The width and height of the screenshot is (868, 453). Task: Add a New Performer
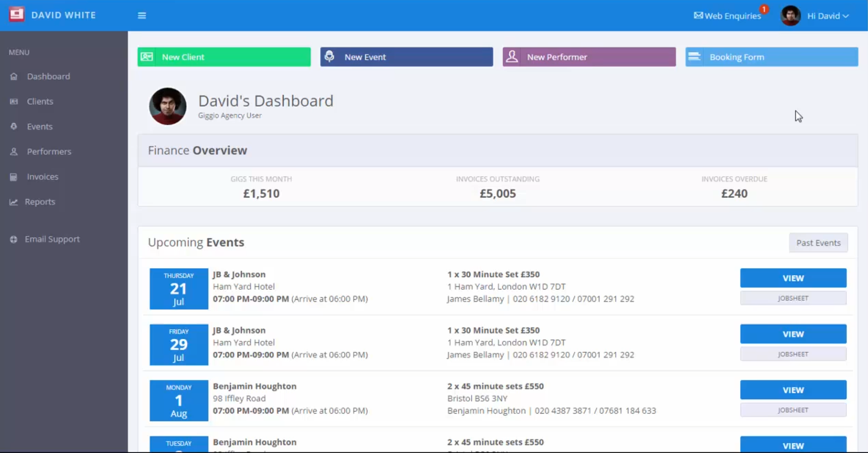589,57
